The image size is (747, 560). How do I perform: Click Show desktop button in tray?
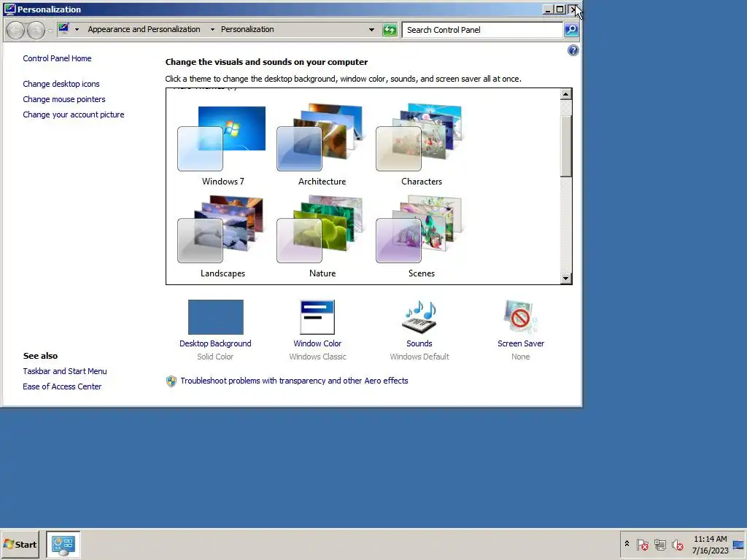tap(739, 544)
